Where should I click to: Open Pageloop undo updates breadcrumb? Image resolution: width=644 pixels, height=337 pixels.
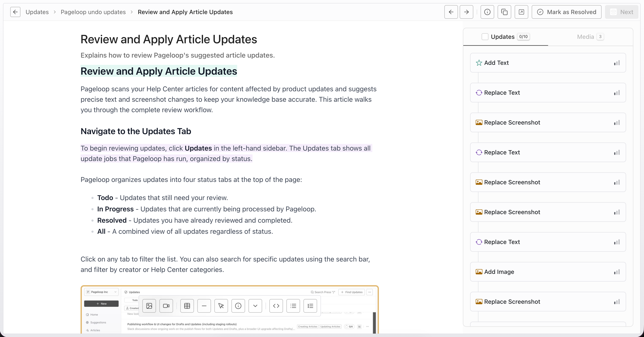click(93, 12)
